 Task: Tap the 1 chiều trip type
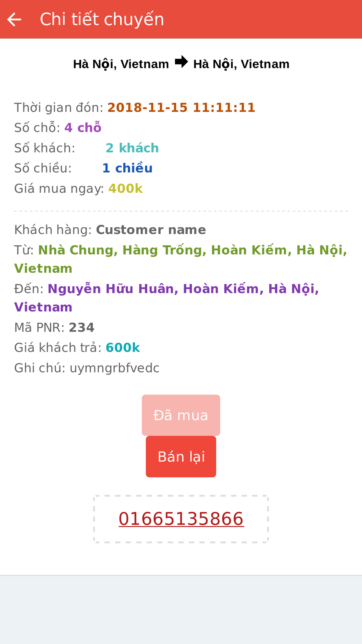tap(127, 168)
